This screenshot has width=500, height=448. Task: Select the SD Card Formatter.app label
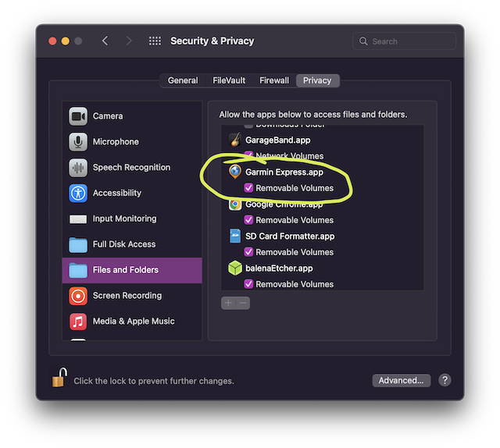click(290, 236)
